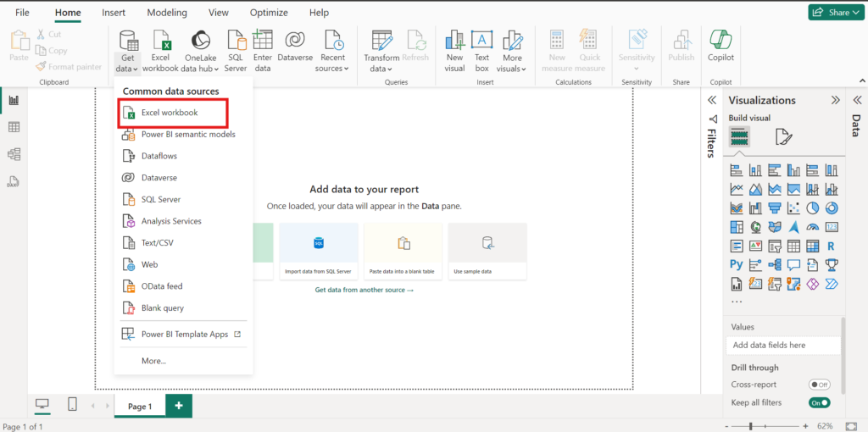Expand More visuals dropdown
Viewport: 868px width, 432px height.
pos(512,52)
